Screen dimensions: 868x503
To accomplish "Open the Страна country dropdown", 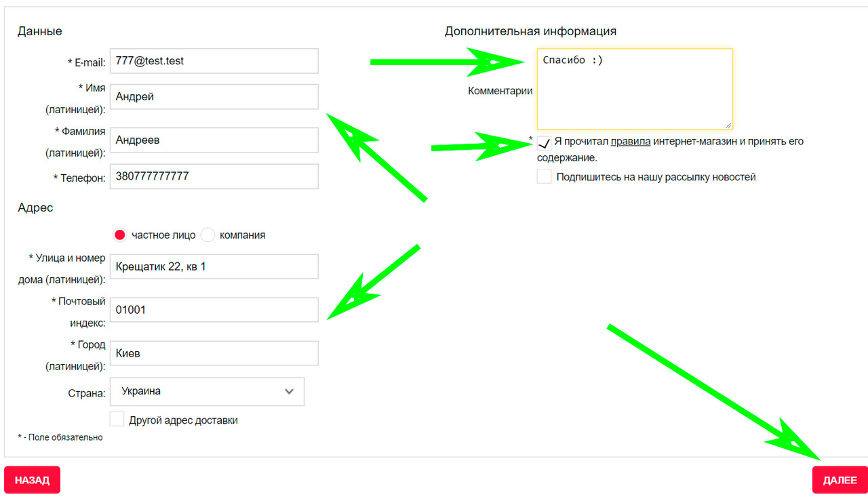I will point(206,391).
